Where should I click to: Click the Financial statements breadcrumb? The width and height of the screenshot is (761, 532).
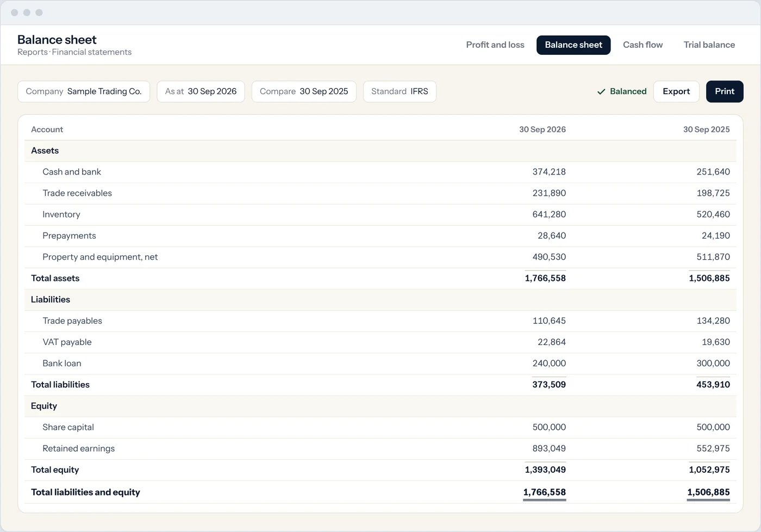point(92,52)
